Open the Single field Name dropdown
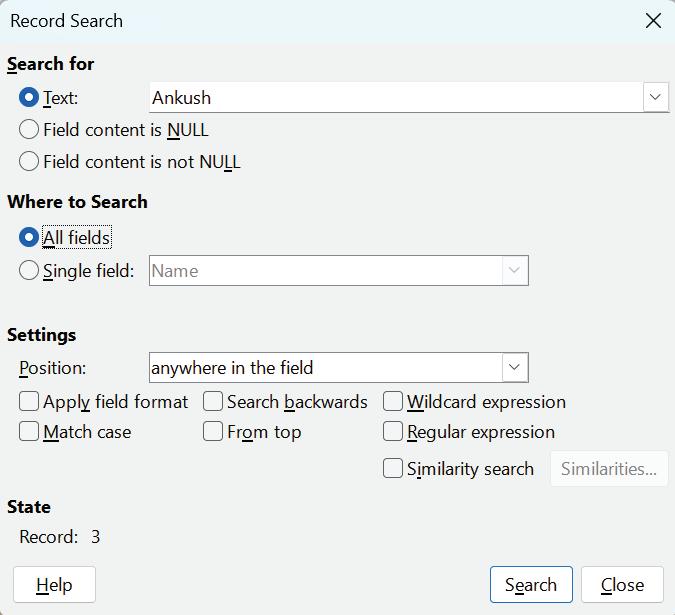Image resolution: width=675 pixels, height=615 pixels. (x=514, y=271)
